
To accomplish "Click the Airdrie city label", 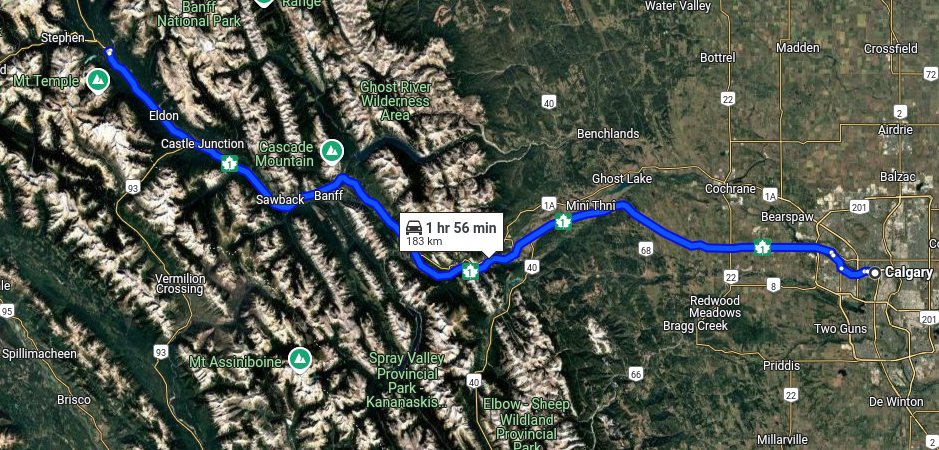I will [896, 130].
